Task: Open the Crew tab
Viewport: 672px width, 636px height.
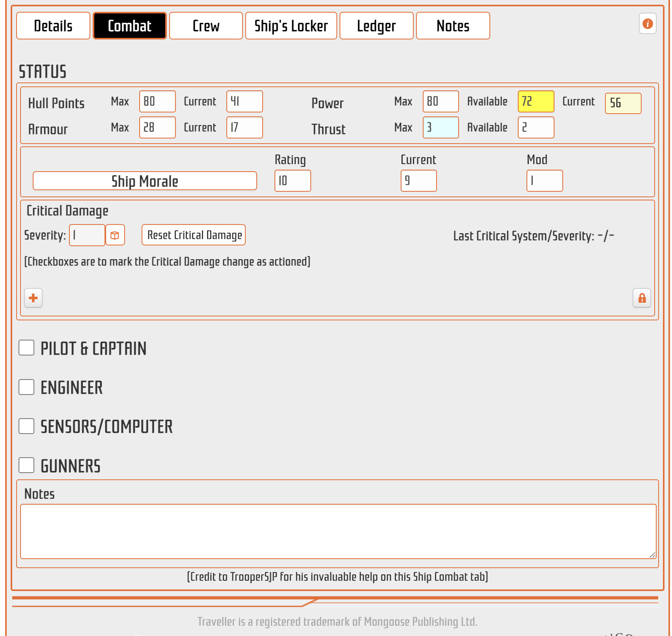Action: tap(206, 26)
